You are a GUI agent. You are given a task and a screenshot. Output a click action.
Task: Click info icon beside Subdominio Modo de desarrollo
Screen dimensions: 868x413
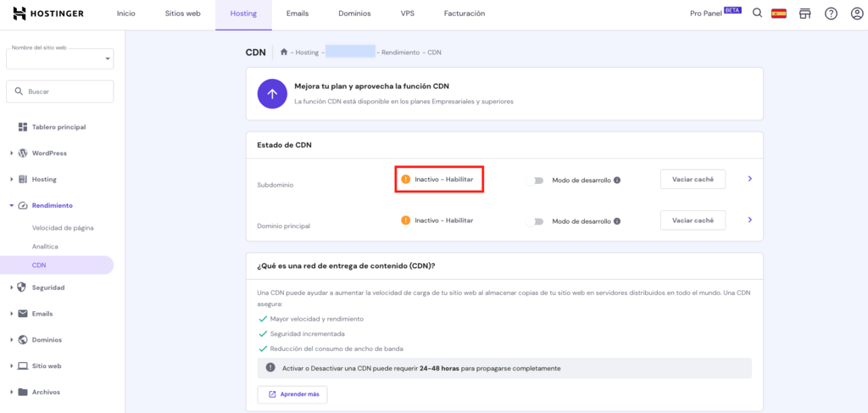(617, 180)
